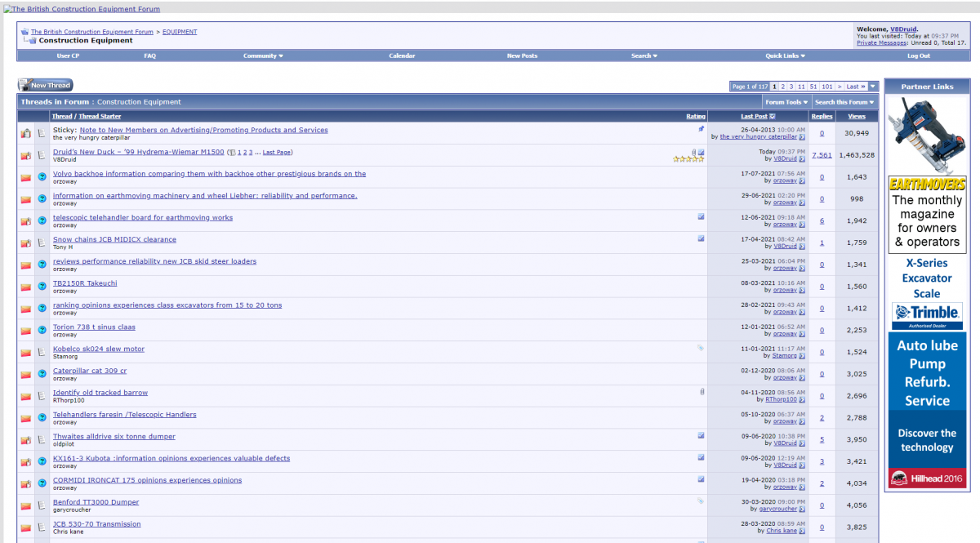
Task: Go to page 51 in pagination
Action: pyautogui.click(x=813, y=86)
